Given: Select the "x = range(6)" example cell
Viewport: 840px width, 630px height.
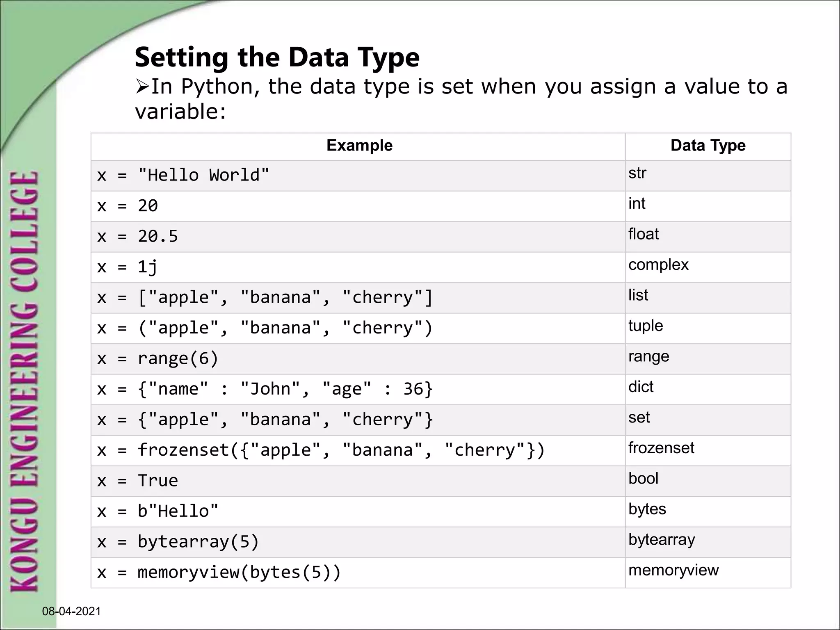Looking at the screenshot, I should (157, 359).
